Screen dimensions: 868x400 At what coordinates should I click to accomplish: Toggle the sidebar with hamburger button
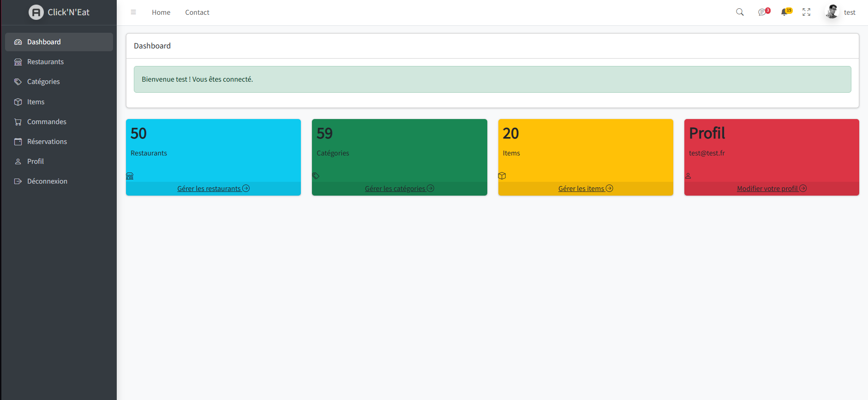pos(133,12)
